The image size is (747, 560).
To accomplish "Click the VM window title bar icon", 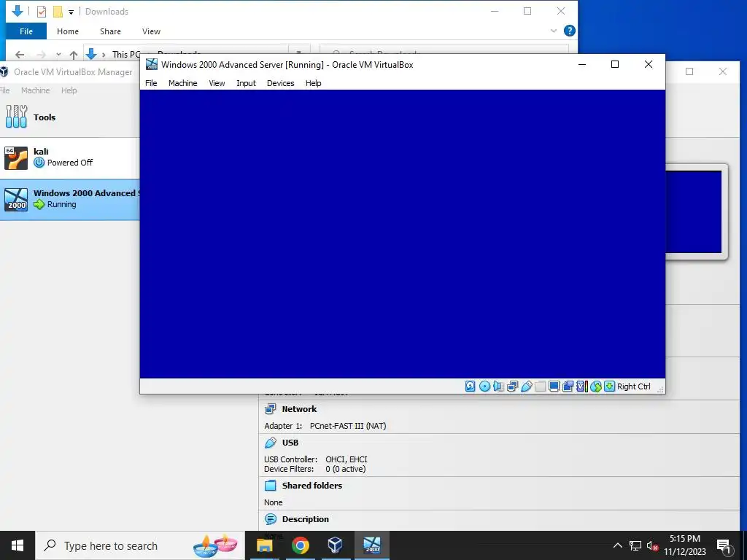I will point(152,64).
